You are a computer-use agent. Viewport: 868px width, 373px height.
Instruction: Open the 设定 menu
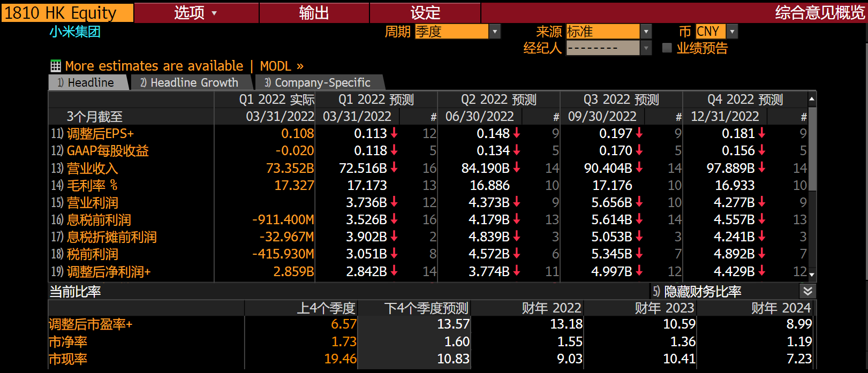[425, 13]
